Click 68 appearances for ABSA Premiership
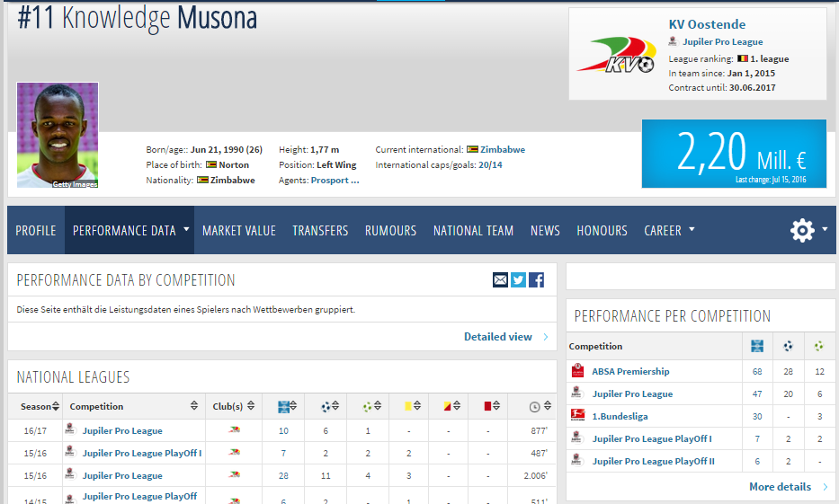The height and width of the screenshot is (504, 839). (757, 371)
